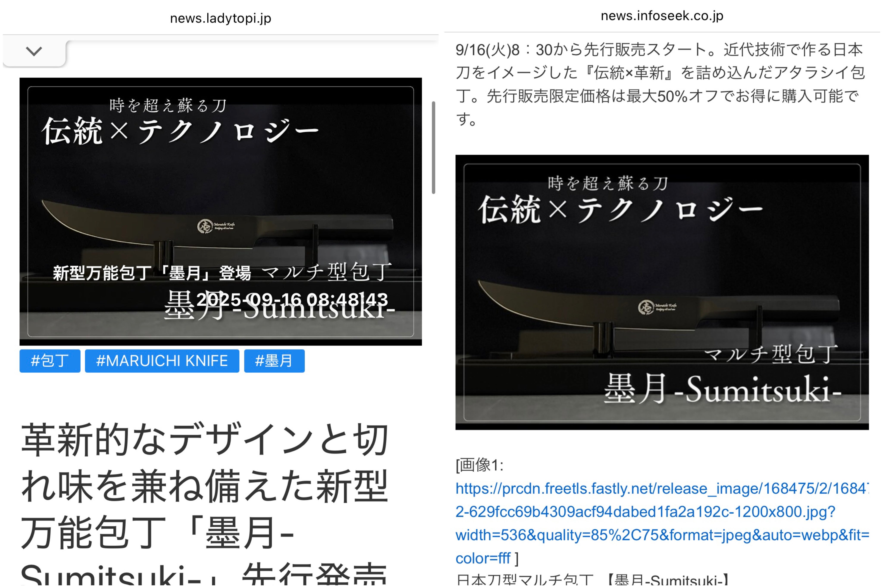
Task: Expand the chevron-down tab at top left
Action: pyautogui.click(x=34, y=51)
